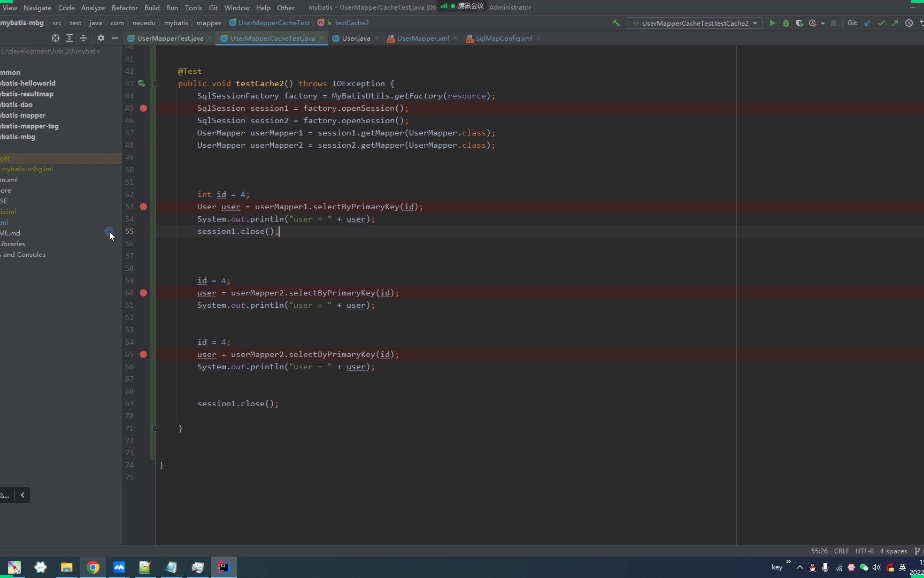The image size is (924, 578).
Task: Click the locate-in-project-tree target icon
Action: 55,38
